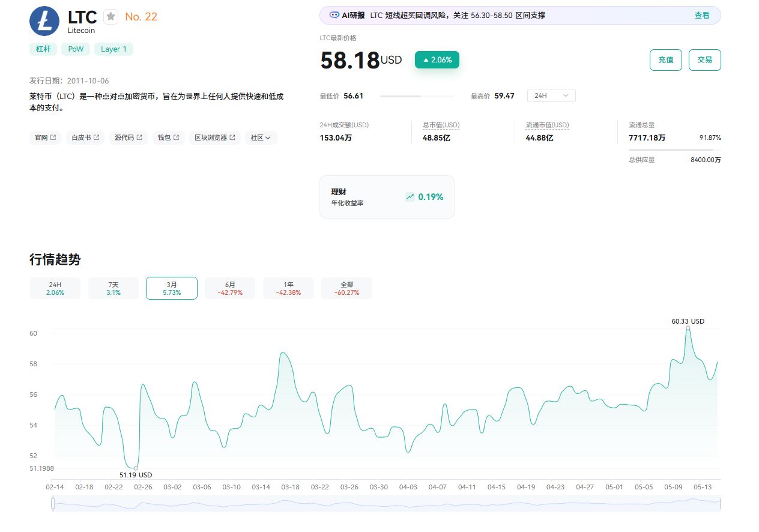Screen dimensions: 759x532
Task: Click the 8400.00万 total supply value
Action: [x=706, y=160]
